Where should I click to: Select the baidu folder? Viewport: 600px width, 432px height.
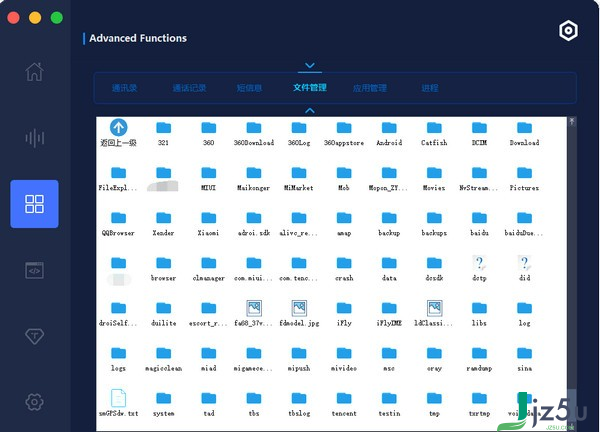tap(479, 223)
